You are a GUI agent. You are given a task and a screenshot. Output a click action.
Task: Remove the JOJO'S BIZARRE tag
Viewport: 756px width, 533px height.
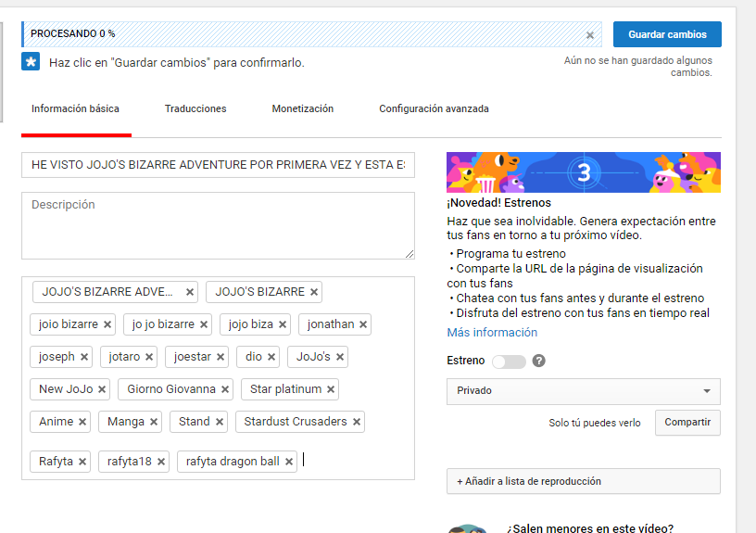pos(314,292)
